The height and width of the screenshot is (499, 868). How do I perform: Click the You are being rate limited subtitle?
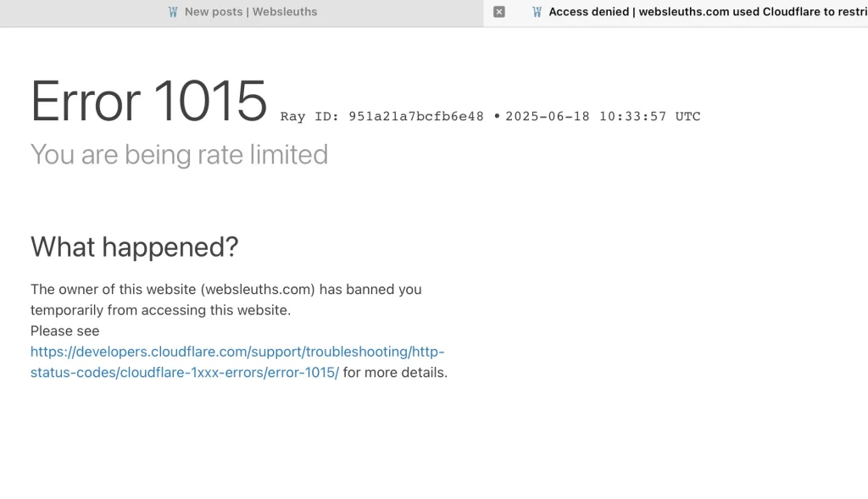[179, 154]
